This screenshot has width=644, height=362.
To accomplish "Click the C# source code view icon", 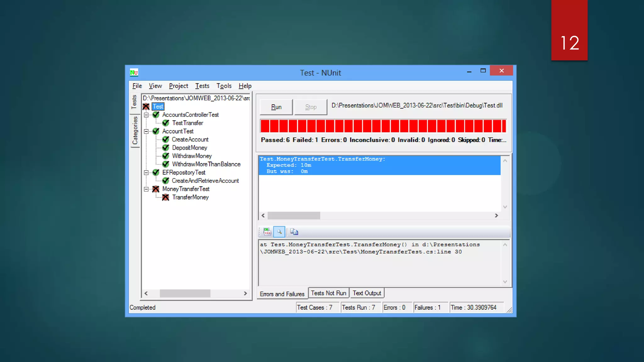I will (x=267, y=232).
